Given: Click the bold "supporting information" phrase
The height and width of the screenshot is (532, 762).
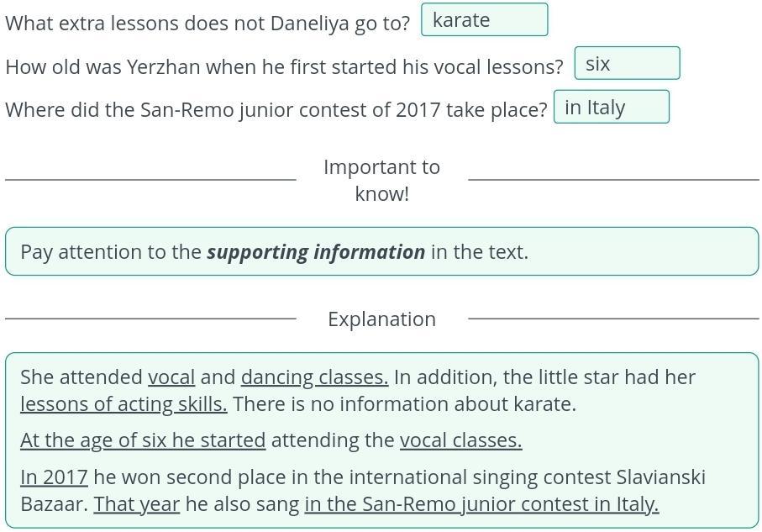Looking at the screenshot, I should click(316, 252).
